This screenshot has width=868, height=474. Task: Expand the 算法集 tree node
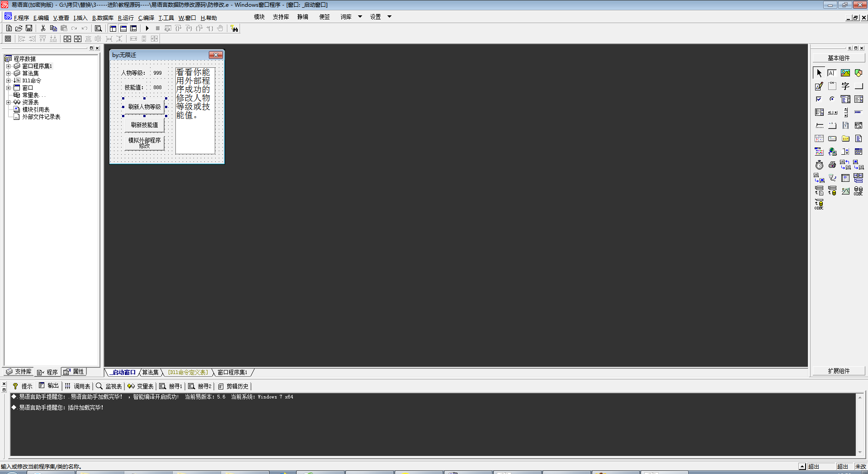click(8, 73)
